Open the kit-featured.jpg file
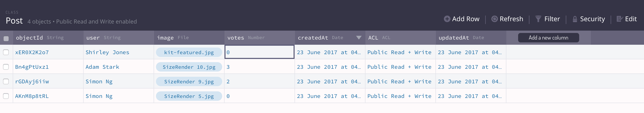Screen dimensions: 644x113 click(x=189, y=52)
